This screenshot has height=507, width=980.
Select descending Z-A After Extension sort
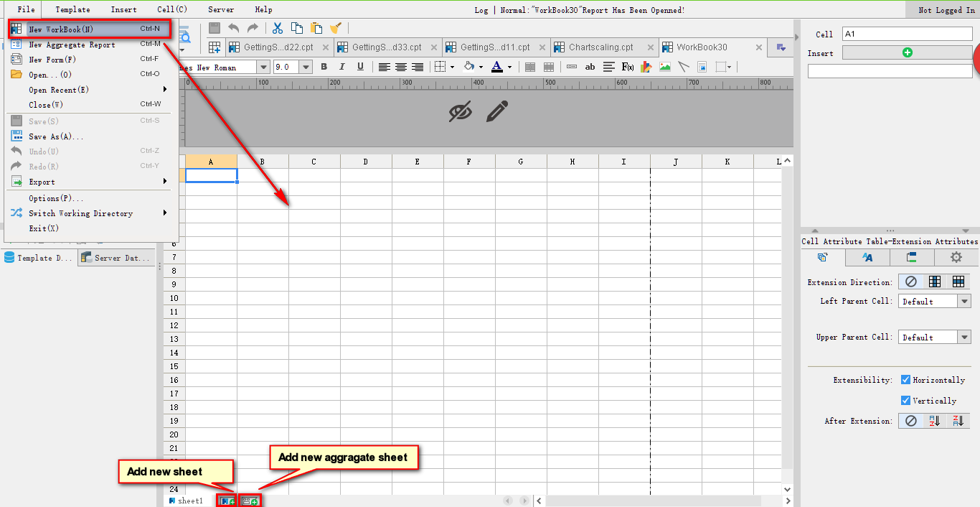(958, 421)
